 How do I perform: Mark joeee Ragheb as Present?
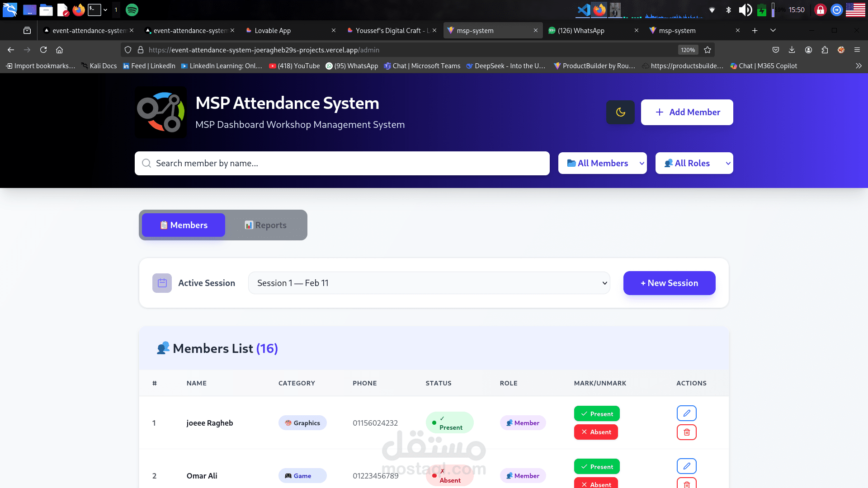[x=597, y=413]
